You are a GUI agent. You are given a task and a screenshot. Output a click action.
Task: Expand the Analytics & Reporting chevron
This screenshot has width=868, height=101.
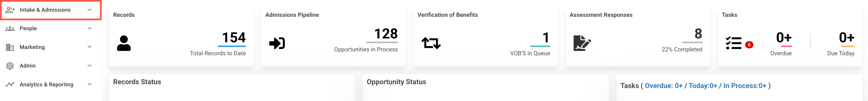click(90, 85)
